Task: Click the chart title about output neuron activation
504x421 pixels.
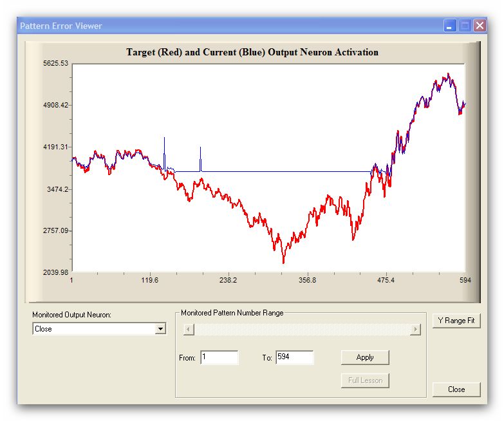Action: 252,52
